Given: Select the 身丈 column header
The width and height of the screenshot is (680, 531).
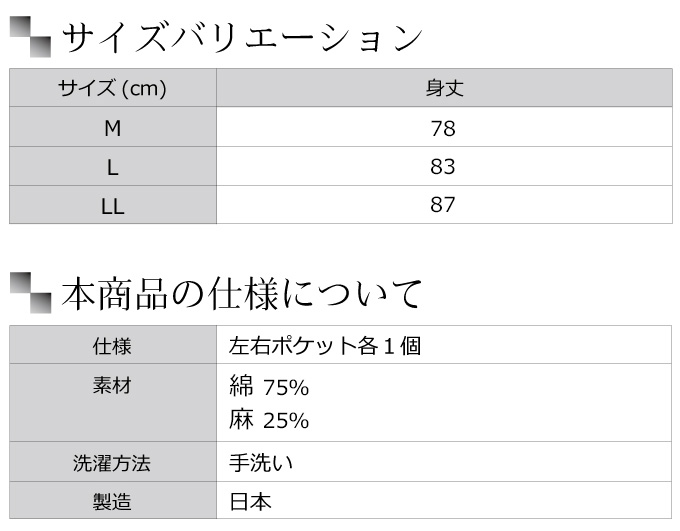Looking at the screenshot, I should (445, 88).
